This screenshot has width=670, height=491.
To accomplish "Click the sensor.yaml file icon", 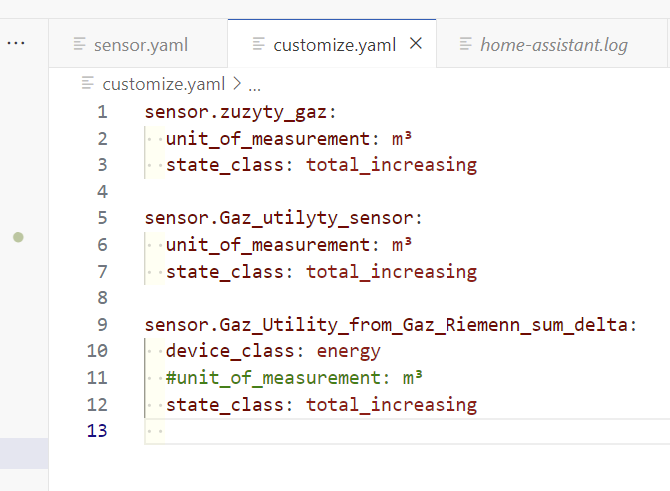I will click(79, 44).
